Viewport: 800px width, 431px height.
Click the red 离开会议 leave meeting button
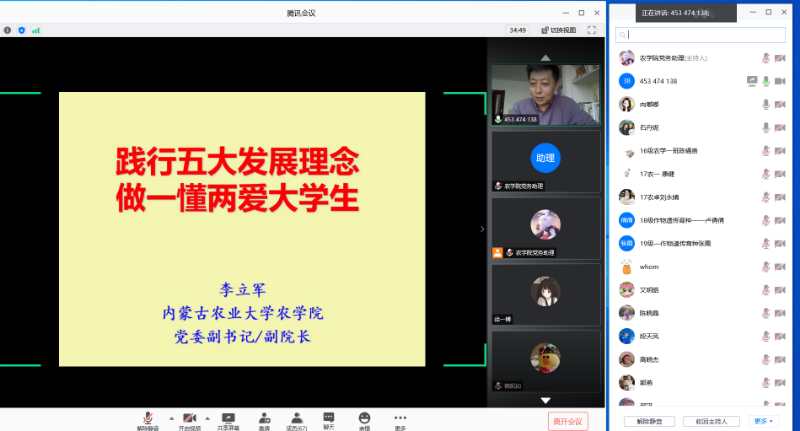pyautogui.click(x=570, y=421)
